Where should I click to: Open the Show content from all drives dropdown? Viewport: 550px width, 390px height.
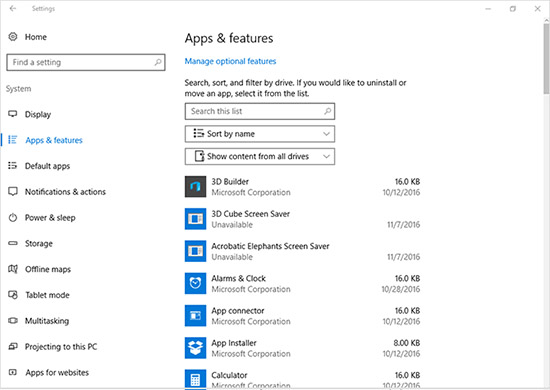pyautogui.click(x=260, y=156)
